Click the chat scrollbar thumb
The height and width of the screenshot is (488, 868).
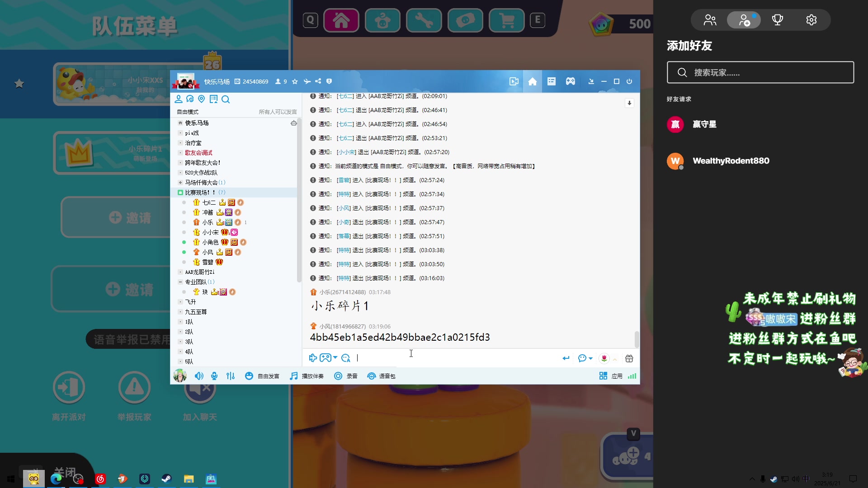[x=637, y=339]
